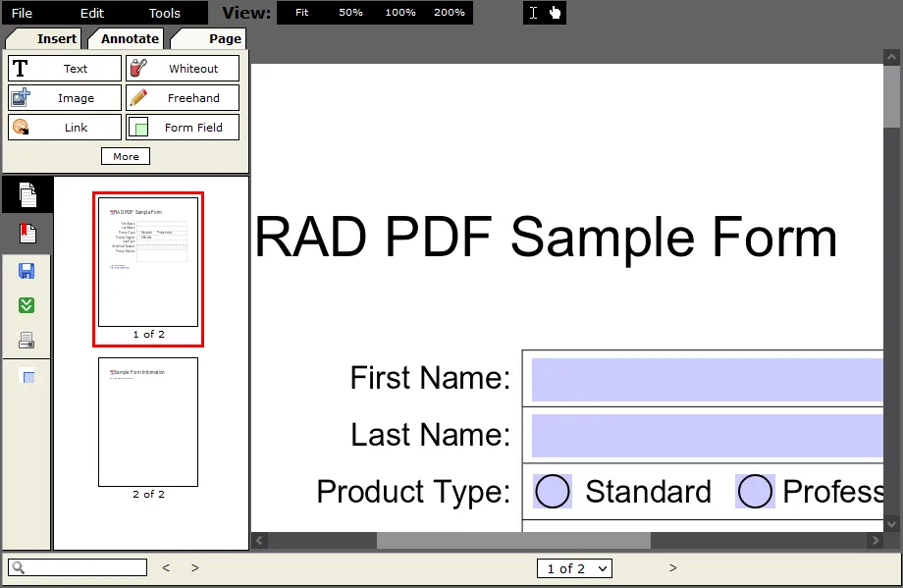Download the PDF via the green chevron icon
The image size is (903, 588).
coord(26,305)
